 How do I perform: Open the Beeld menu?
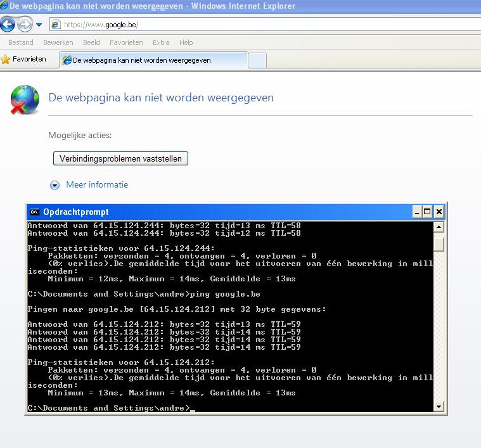(91, 42)
